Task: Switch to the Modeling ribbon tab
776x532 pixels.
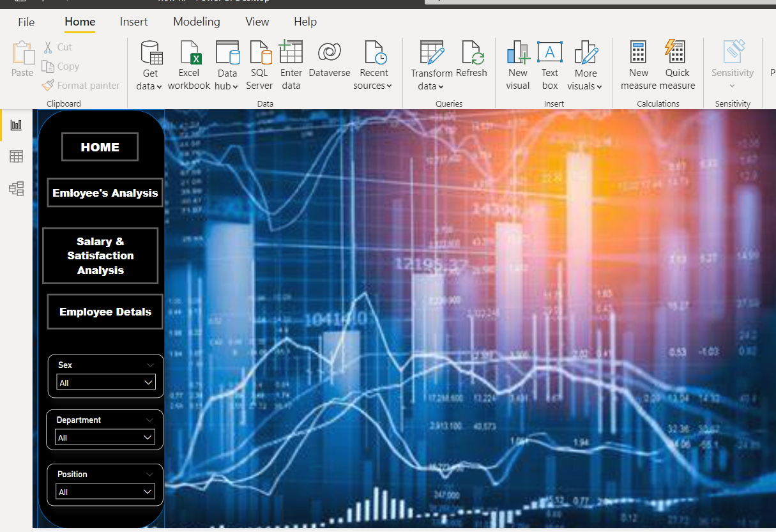Action: [197, 22]
